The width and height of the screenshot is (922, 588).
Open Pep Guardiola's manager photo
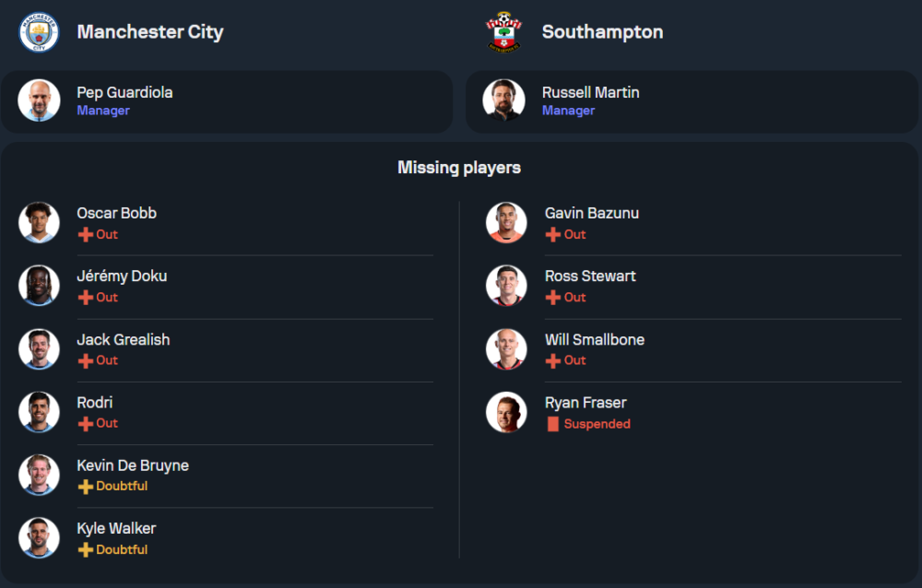pos(39,100)
